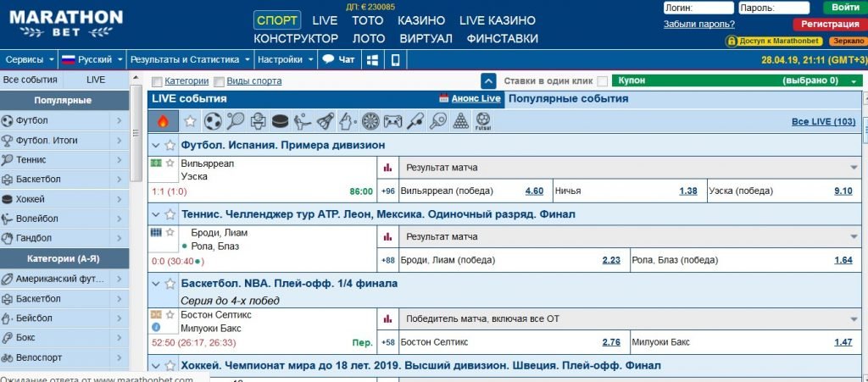Click the Доступ к Marathonbet button

[774, 42]
